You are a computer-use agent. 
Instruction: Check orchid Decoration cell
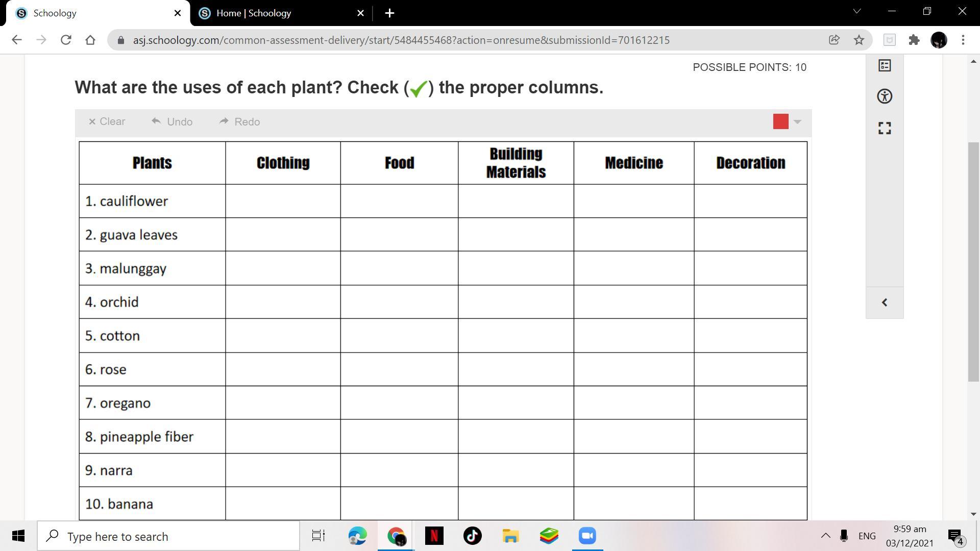[750, 302]
